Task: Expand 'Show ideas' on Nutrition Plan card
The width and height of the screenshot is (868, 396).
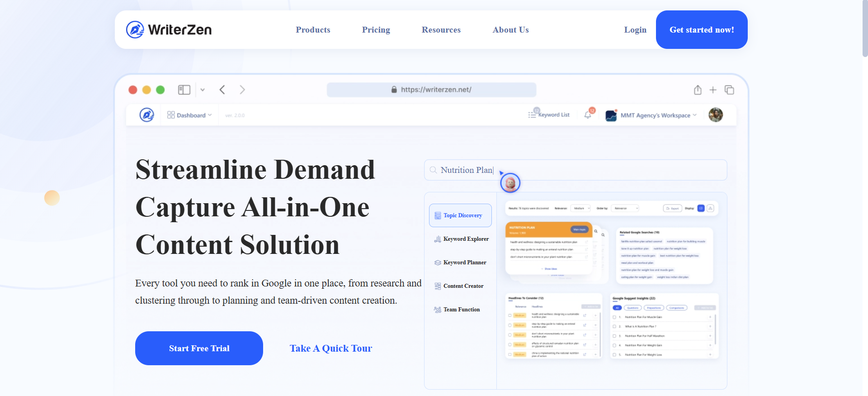Action: [549, 269]
